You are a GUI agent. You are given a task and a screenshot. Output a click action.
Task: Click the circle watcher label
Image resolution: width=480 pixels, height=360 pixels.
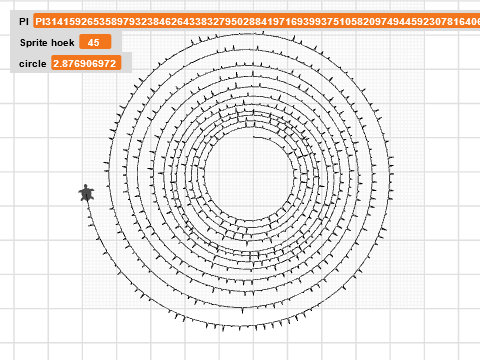[33, 64]
